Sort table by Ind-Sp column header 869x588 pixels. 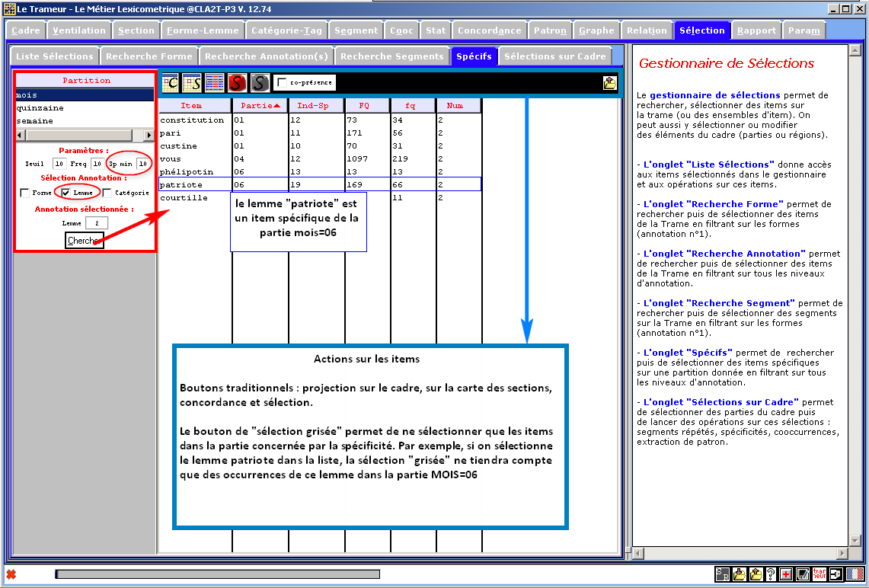(x=317, y=105)
